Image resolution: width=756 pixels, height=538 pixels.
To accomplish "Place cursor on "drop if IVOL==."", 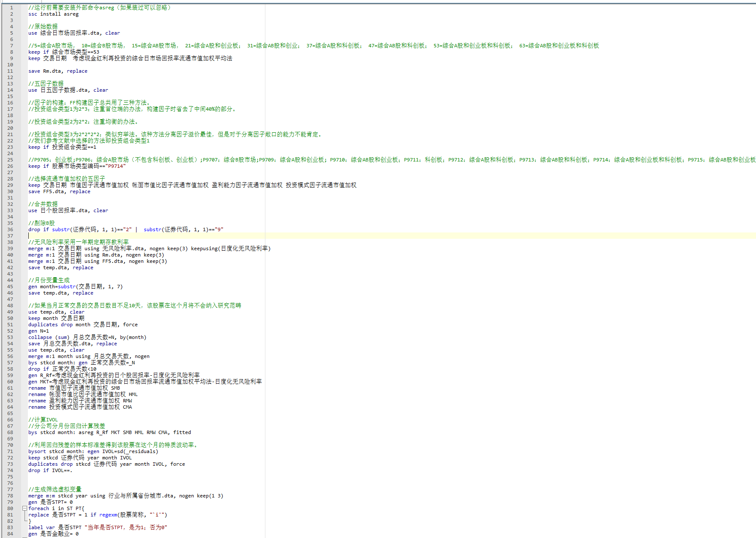I will point(50,470).
